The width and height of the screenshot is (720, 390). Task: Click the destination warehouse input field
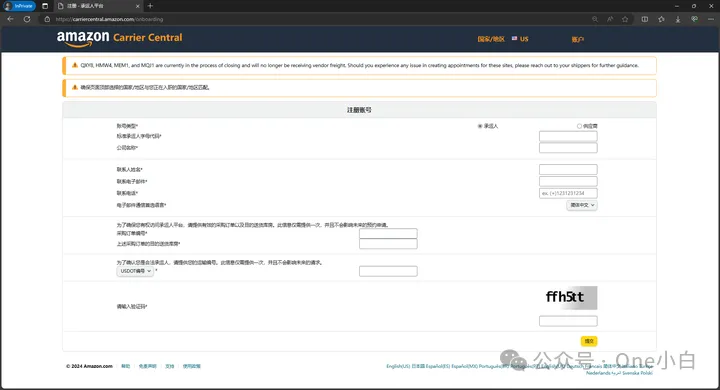click(x=388, y=244)
